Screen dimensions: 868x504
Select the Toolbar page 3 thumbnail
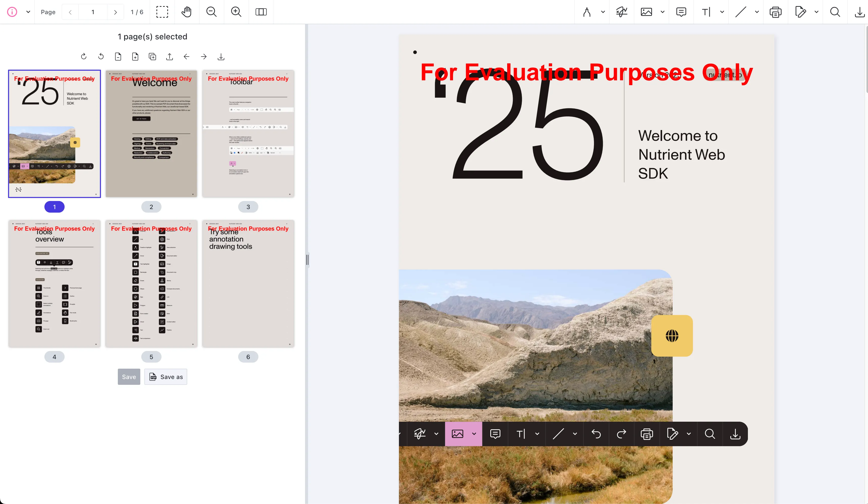[248, 134]
